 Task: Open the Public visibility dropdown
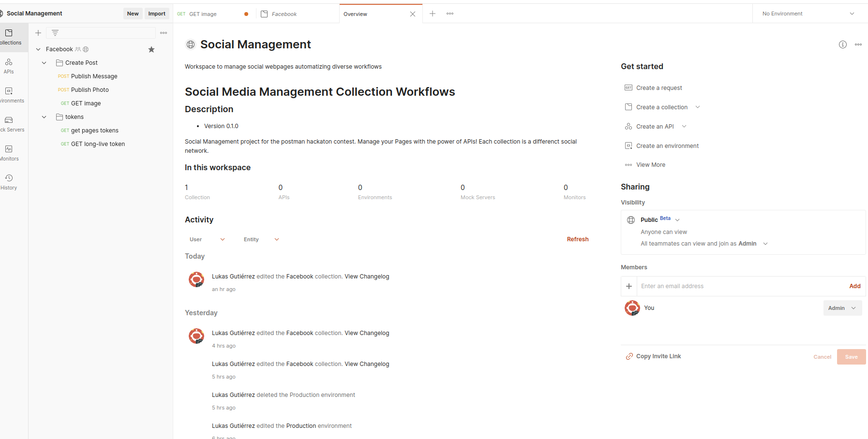coord(677,220)
